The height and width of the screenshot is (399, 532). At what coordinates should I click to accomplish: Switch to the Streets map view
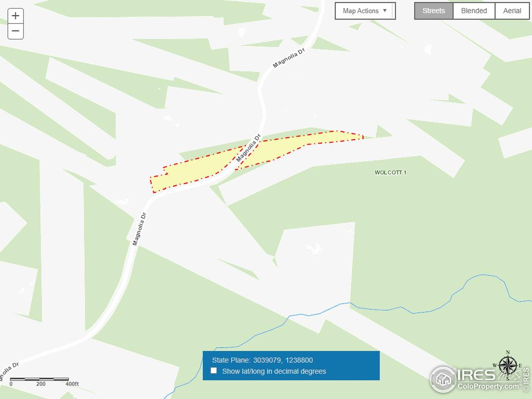(434, 11)
